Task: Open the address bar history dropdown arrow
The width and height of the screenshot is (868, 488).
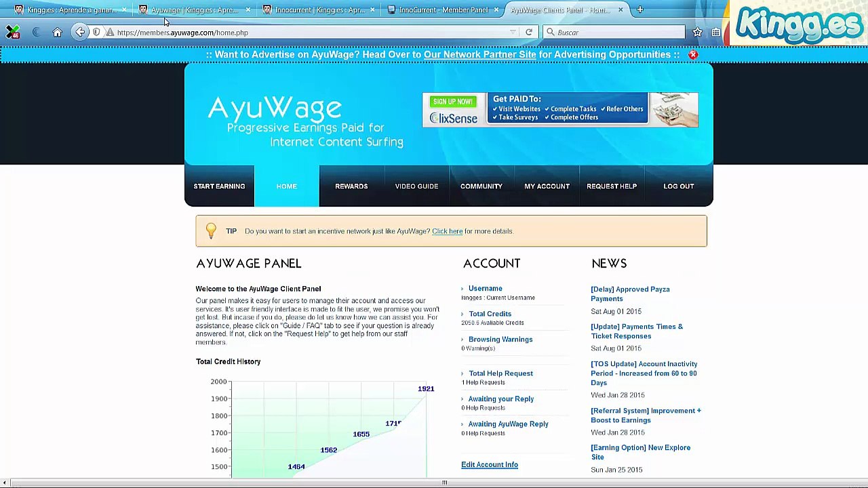Action: [x=513, y=33]
